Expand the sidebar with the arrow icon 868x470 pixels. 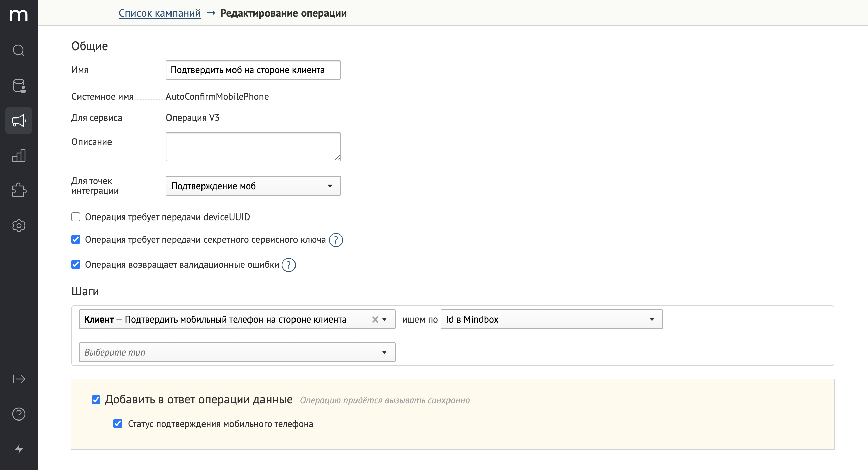pyautogui.click(x=19, y=379)
